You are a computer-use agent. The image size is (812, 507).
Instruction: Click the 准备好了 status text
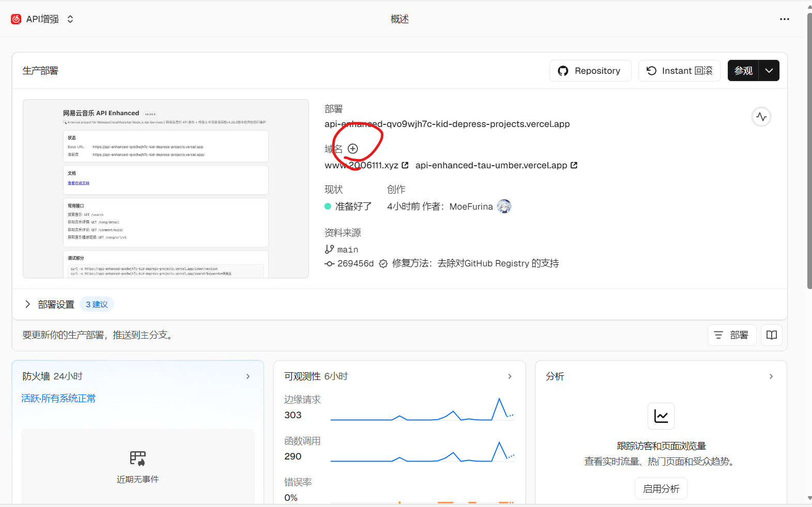tap(353, 207)
